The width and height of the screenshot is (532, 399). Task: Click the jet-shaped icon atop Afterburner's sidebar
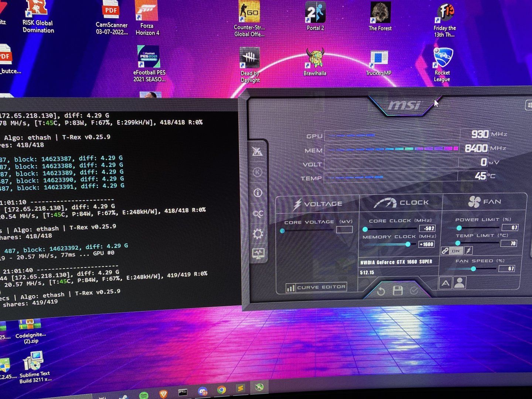(257, 151)
